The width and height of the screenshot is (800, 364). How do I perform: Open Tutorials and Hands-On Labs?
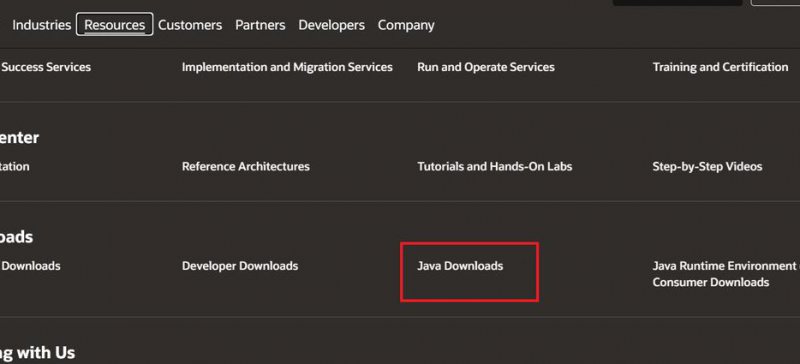[x=495, y=166]
